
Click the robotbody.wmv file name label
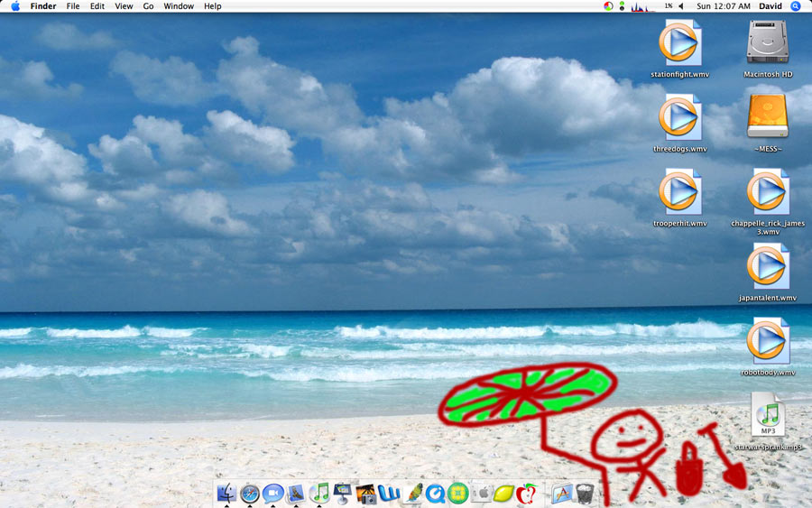tap(768, 373)
